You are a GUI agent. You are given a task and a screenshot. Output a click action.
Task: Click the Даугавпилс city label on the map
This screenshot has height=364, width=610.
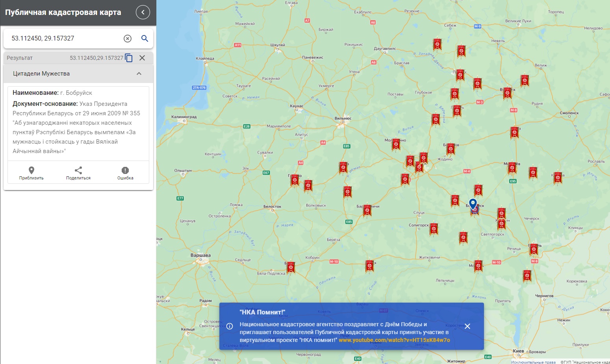click(385, 49)
